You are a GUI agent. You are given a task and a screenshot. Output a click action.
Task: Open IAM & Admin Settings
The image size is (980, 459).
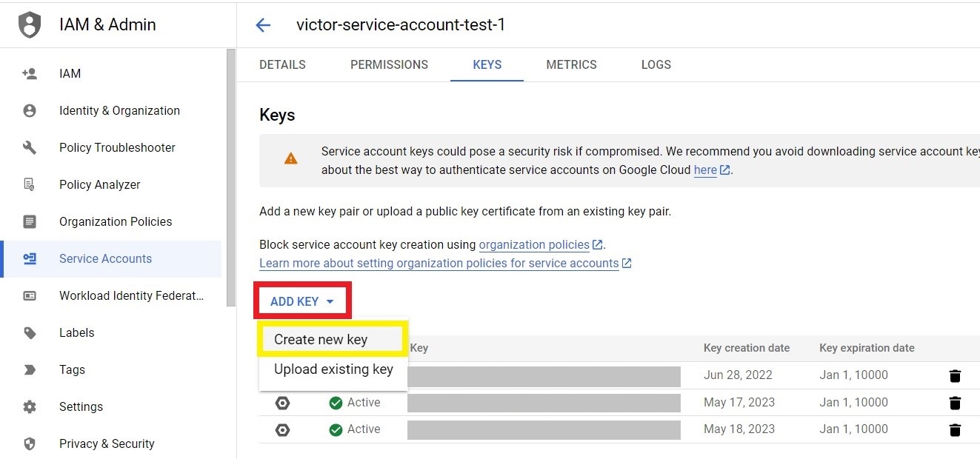click(81, 406)
